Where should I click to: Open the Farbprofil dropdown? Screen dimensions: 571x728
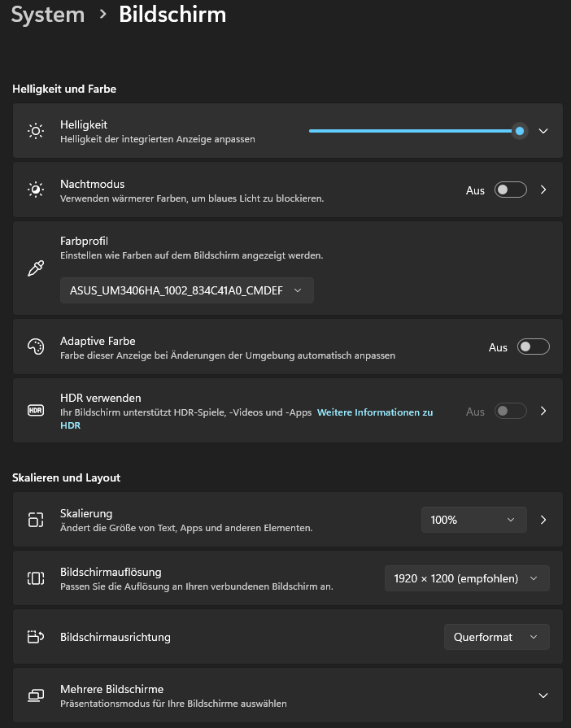click(x=186, y=290)
